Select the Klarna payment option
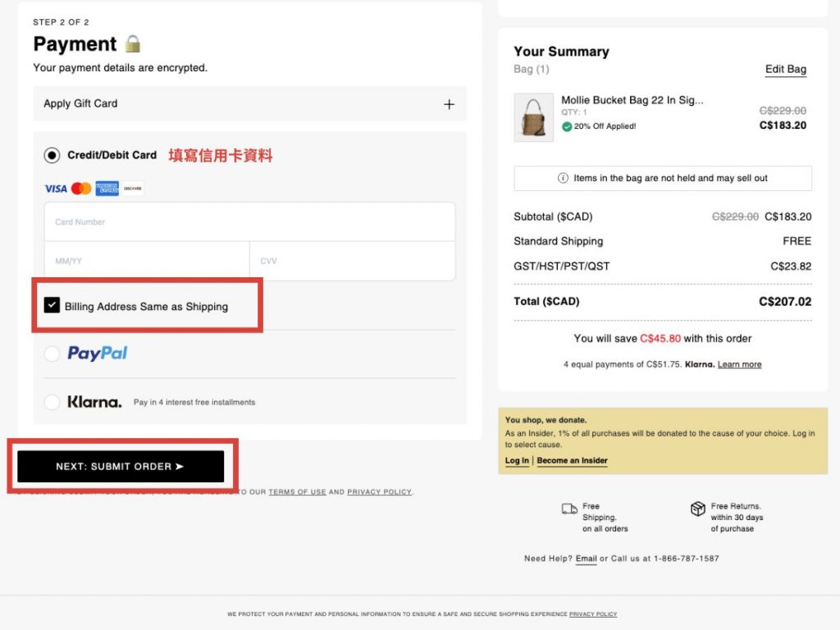840x630 pixels. coord(52,402)
